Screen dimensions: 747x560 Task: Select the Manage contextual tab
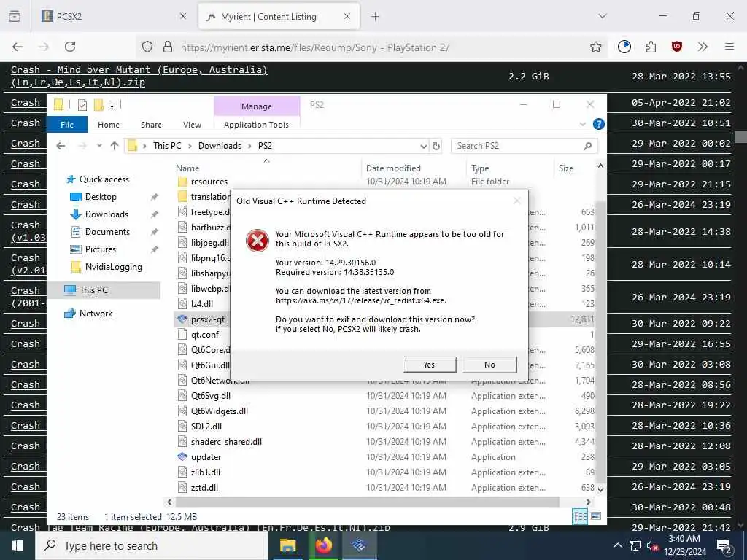257,106
